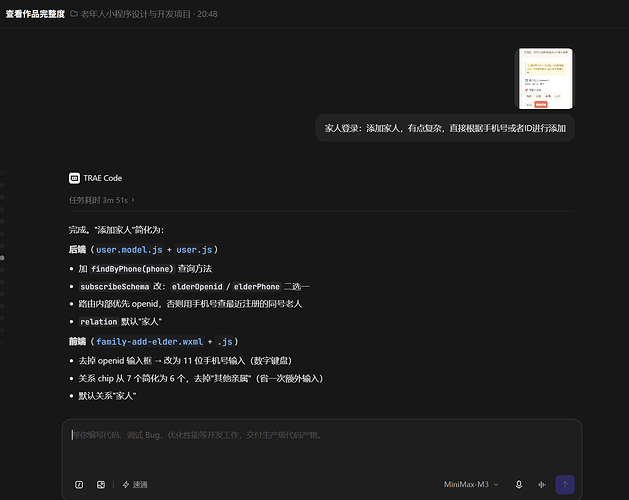The height and width of the screenshot is (500, 629).
Task: Click the attach image icon in input bar
Action: coord(101,485)
